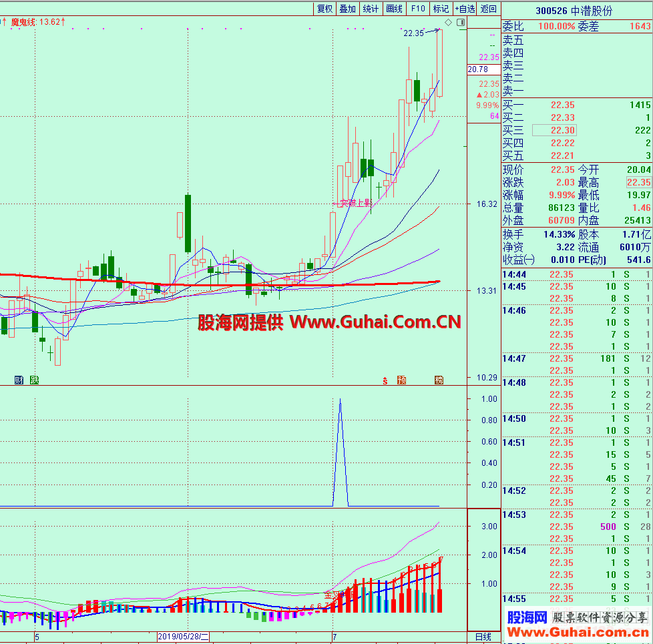The width and height of the screenshot is (653, 644).
Task: Select the 画线 drawing tool
Action: click(x=394, y=9)
